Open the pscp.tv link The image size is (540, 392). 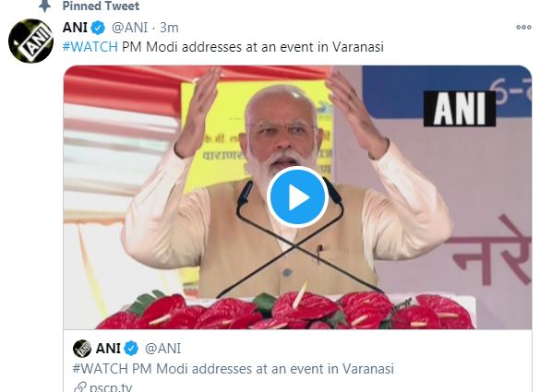click(x=111, y=386)
